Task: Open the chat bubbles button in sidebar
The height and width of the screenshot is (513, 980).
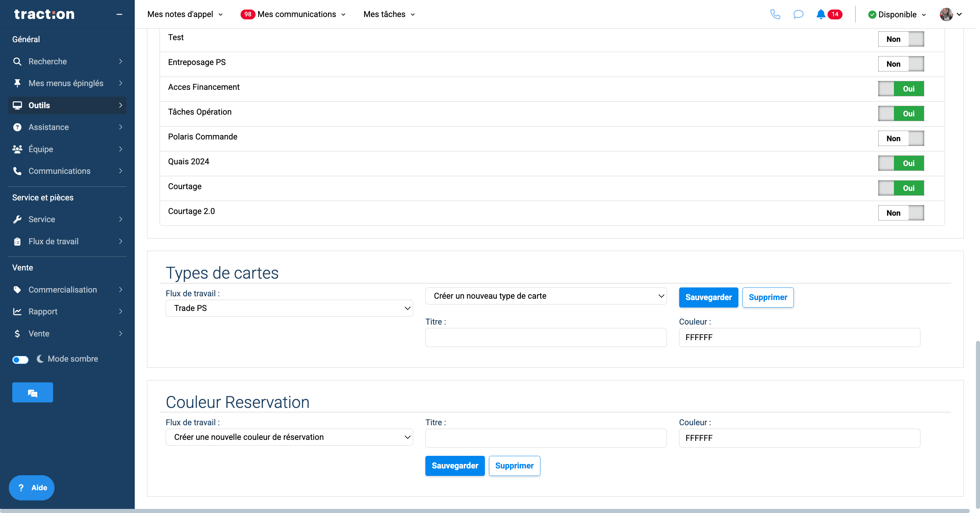Action: coord(32,392)
